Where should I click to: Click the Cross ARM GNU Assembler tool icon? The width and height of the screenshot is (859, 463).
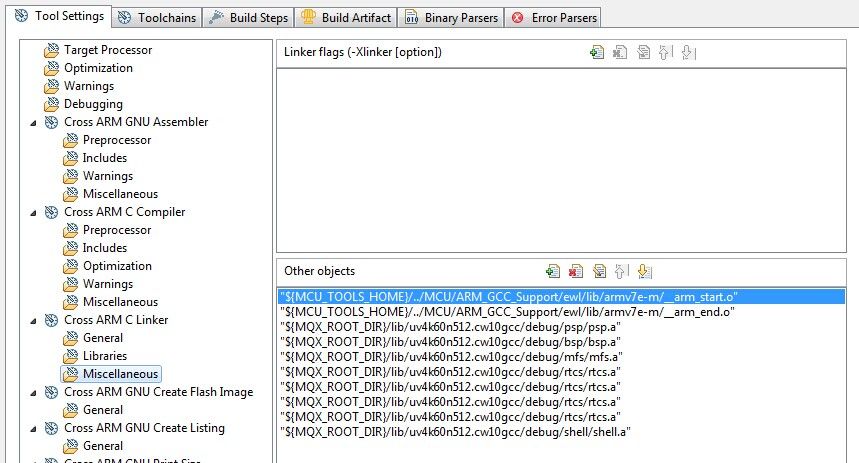tap(51, 122)
